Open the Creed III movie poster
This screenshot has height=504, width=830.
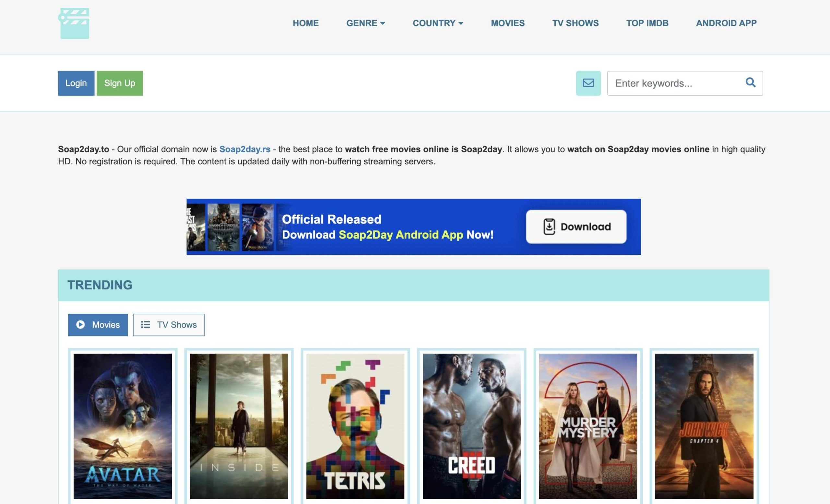point(472,426)
